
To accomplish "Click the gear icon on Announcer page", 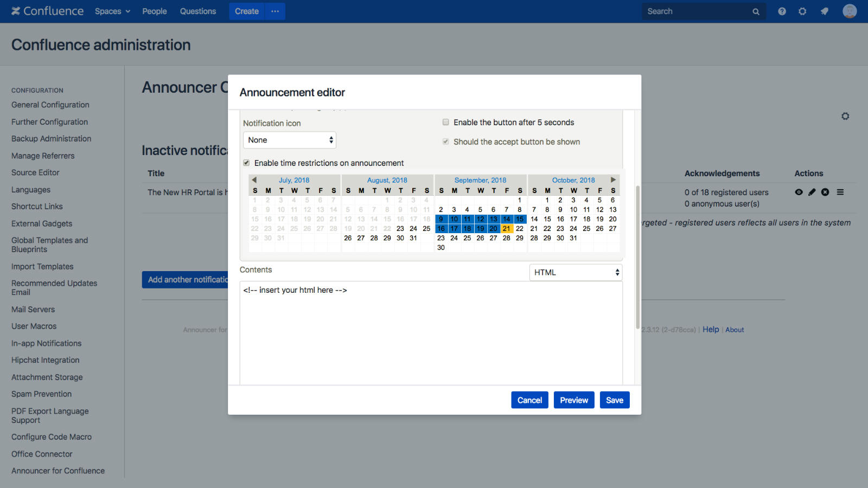I will [845, 116].
